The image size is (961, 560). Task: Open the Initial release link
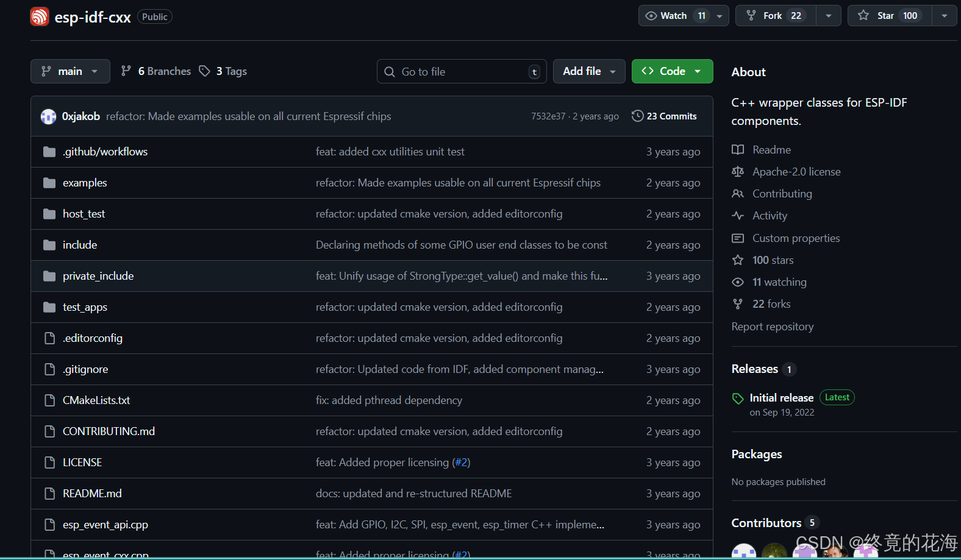tap(781, 398)
